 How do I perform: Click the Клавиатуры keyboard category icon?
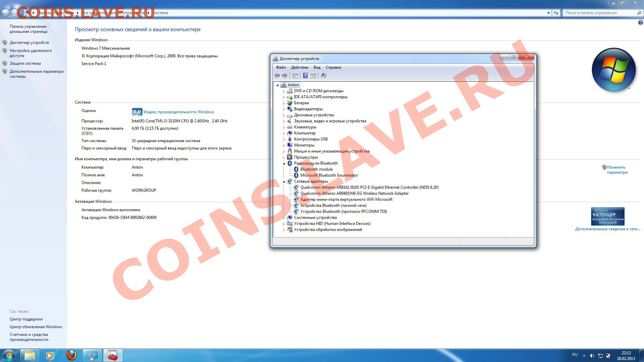click(x=290, y=127)
